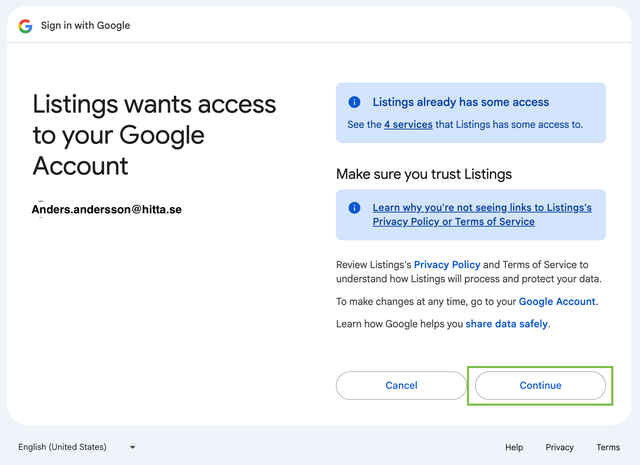640x465 pixels.
Task: Go to the "Google Account" link
Action: point(558,301)
